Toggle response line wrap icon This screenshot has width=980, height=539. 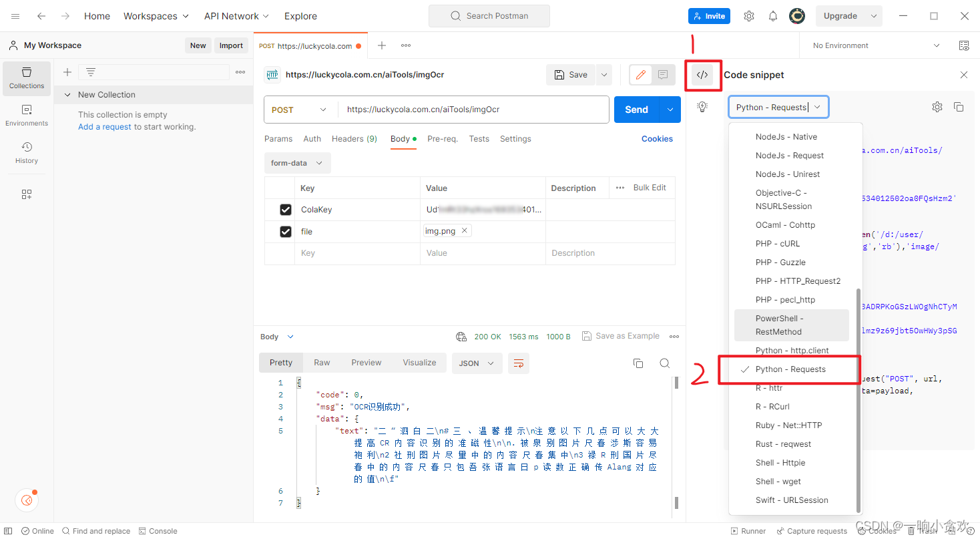pyautogui.click(x=519, y=363)
